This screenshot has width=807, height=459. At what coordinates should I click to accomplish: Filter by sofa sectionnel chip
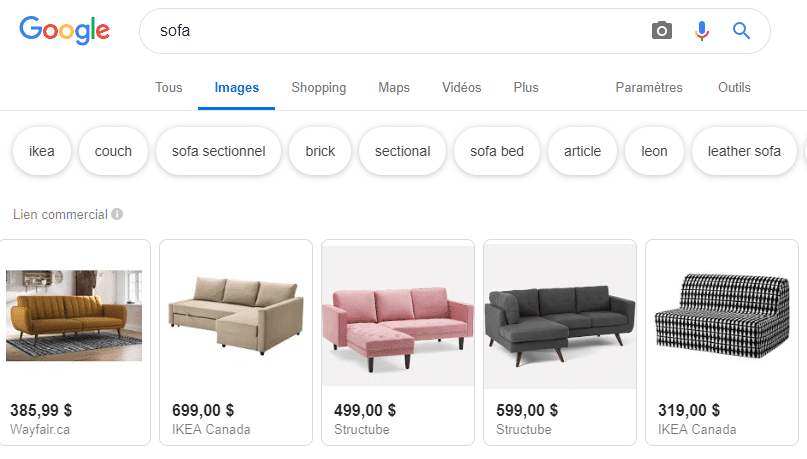click(218, 152)
